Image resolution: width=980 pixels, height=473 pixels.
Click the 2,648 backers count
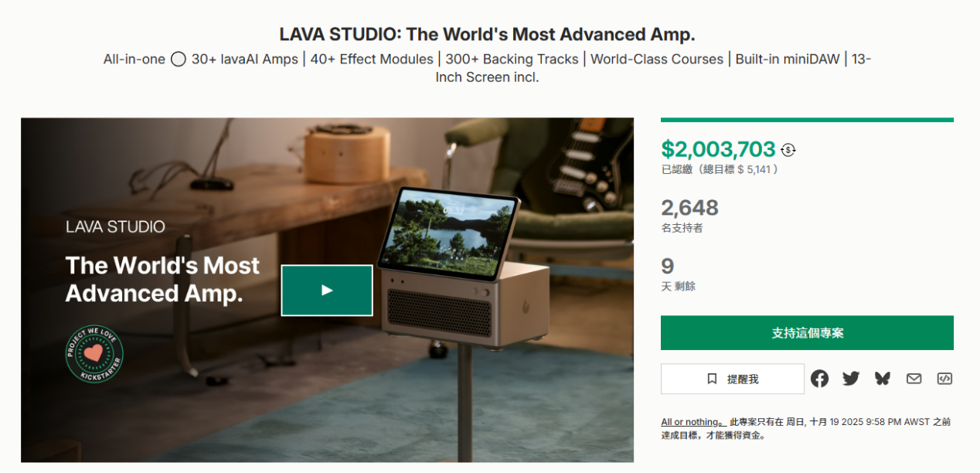[689, 207]
